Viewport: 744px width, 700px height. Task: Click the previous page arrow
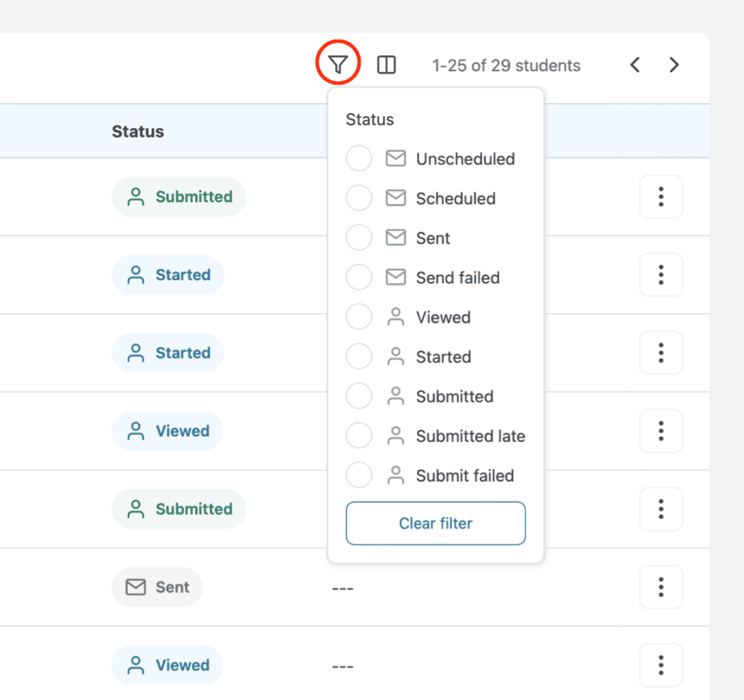click(634, 65)
